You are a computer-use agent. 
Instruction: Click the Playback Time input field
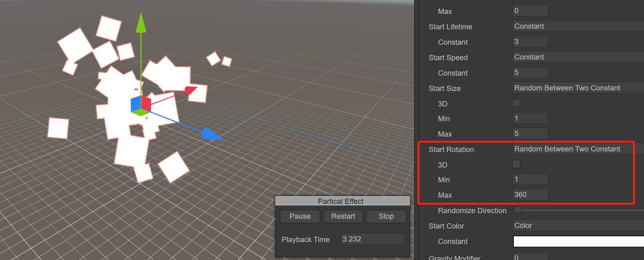(x=372, y=239)
